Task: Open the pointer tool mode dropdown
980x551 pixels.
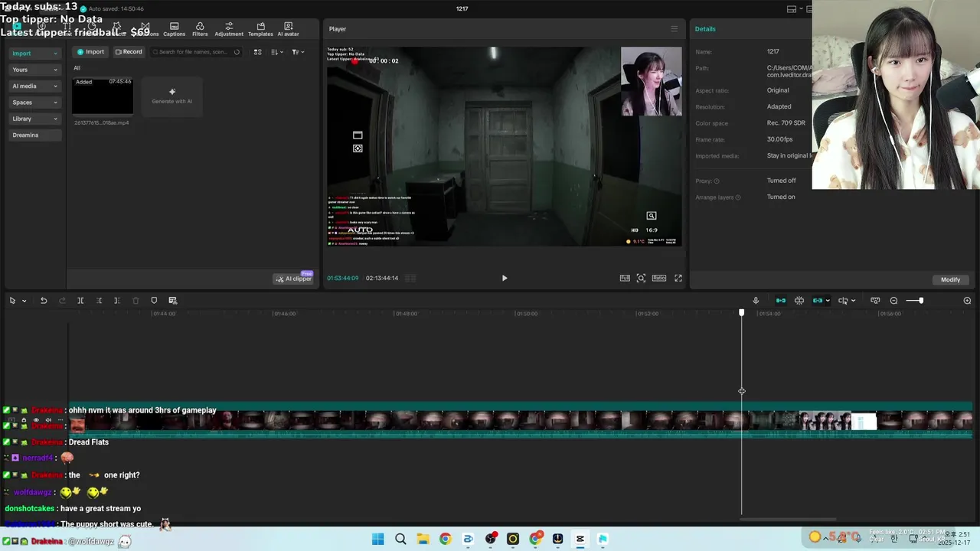Action: [x=24, y=301]
